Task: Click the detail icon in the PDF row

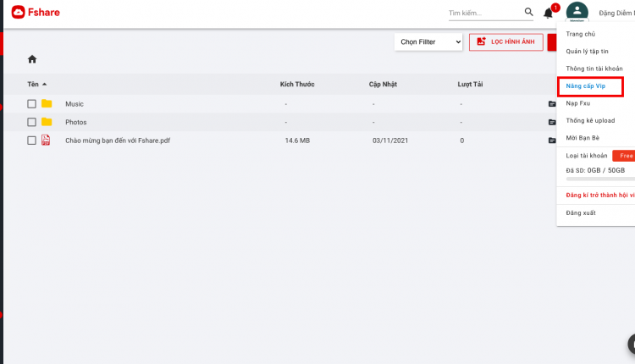Action: pyautogui.click(x=552, y=141)
